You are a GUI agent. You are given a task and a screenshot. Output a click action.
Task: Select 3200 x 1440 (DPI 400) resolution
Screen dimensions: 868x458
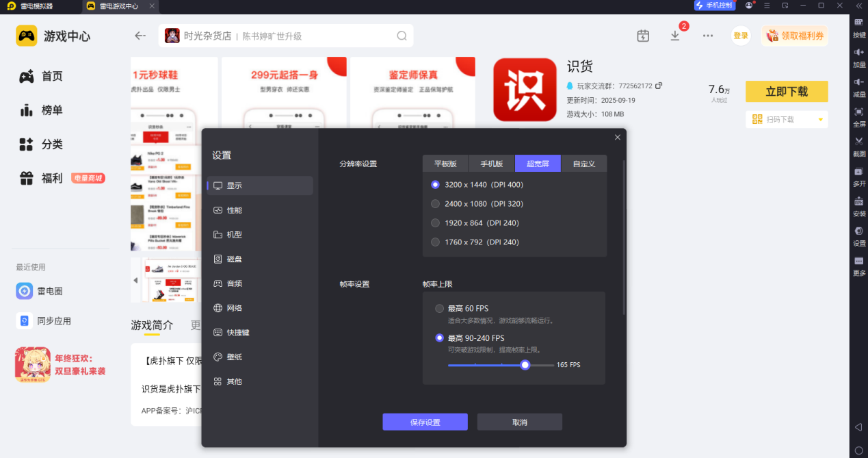[x=435, y=184]
